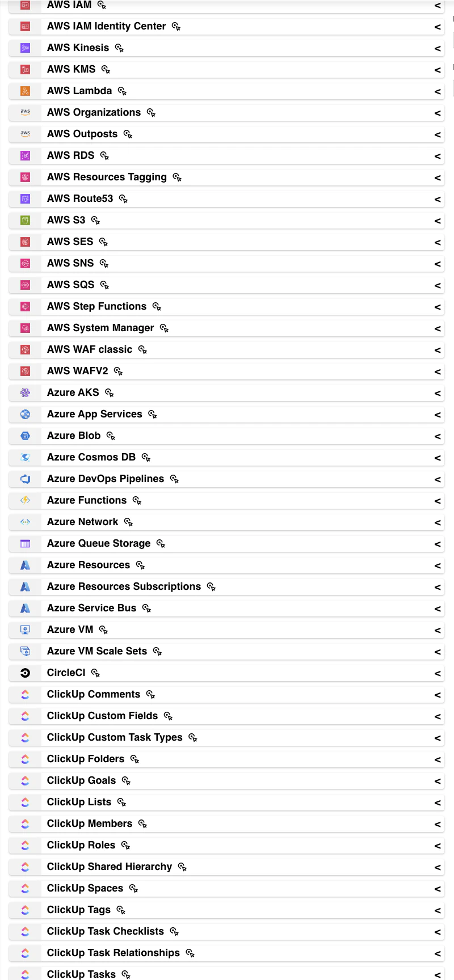Viewport: 454px width, 980px height.
Task: Select the text 'AWS Route53'
Action: point(80,198)
